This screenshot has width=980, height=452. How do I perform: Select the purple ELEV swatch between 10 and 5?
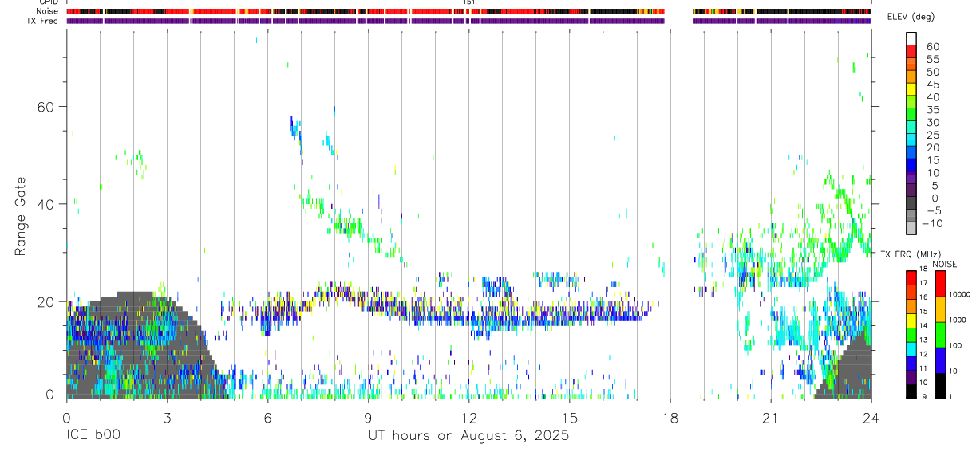(x=911, y=178)
